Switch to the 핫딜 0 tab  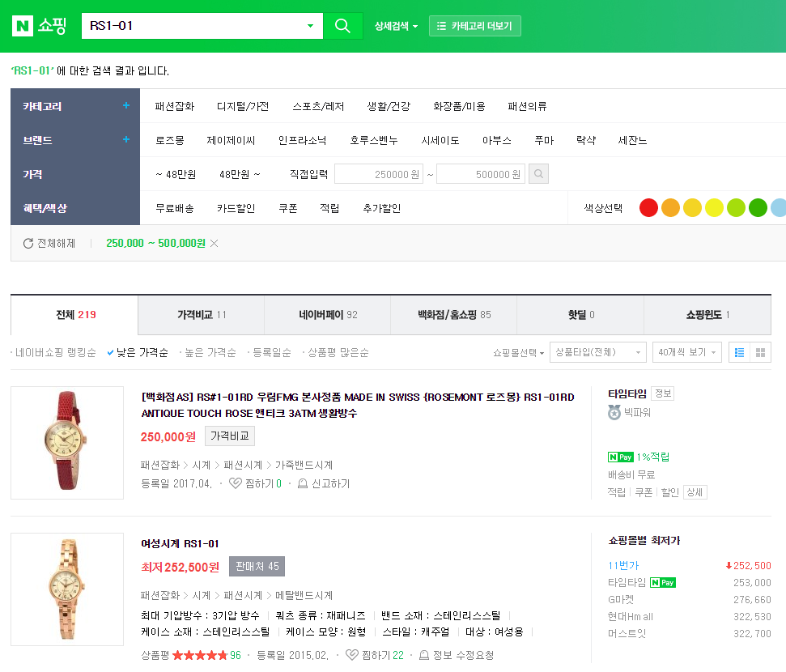[x=580, y=314]
